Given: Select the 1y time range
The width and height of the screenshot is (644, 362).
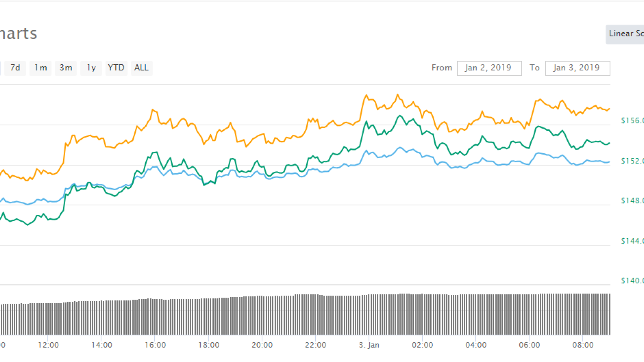Looking at the screenshot, I should tap(91, 68).
